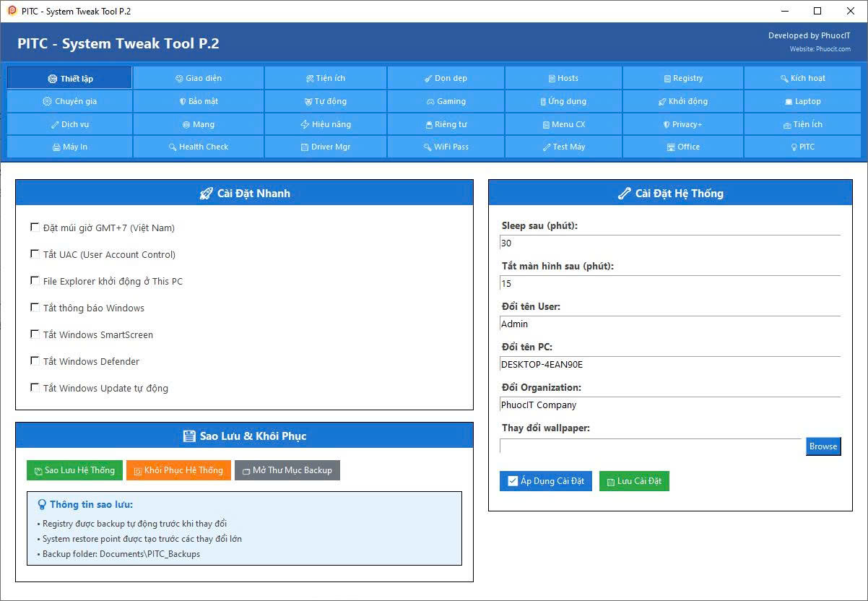The image size is (868, 601).
Task: Switch to the Registry tab
Action: coord(682,78)
